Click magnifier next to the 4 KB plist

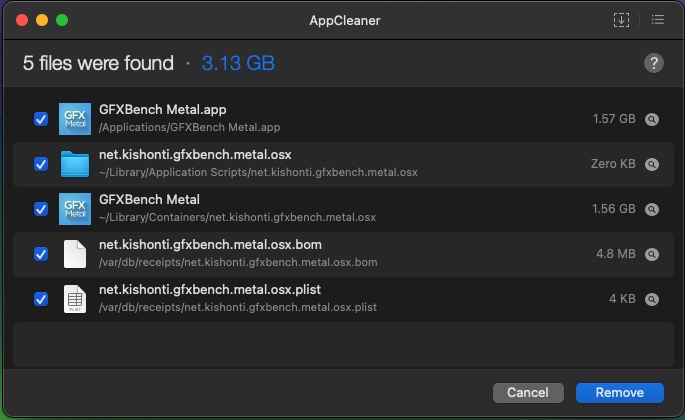[x=652, y=299]
